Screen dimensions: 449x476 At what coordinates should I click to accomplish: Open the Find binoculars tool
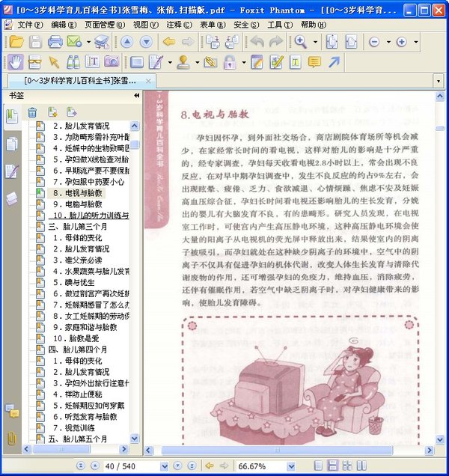click(73, 62)
